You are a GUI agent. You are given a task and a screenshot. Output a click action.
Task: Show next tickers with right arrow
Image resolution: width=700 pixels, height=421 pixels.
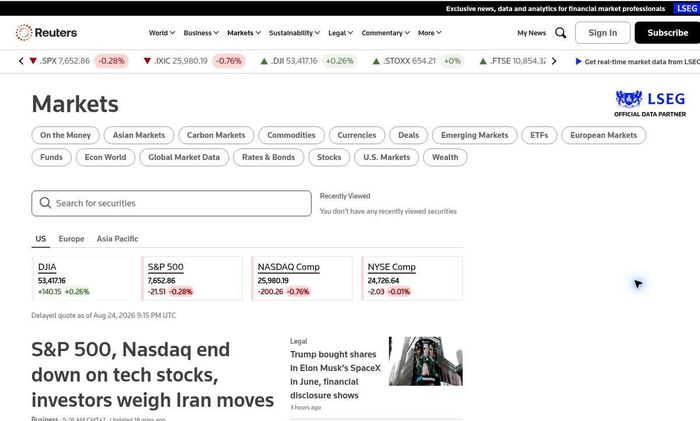[x=554, y=61]
